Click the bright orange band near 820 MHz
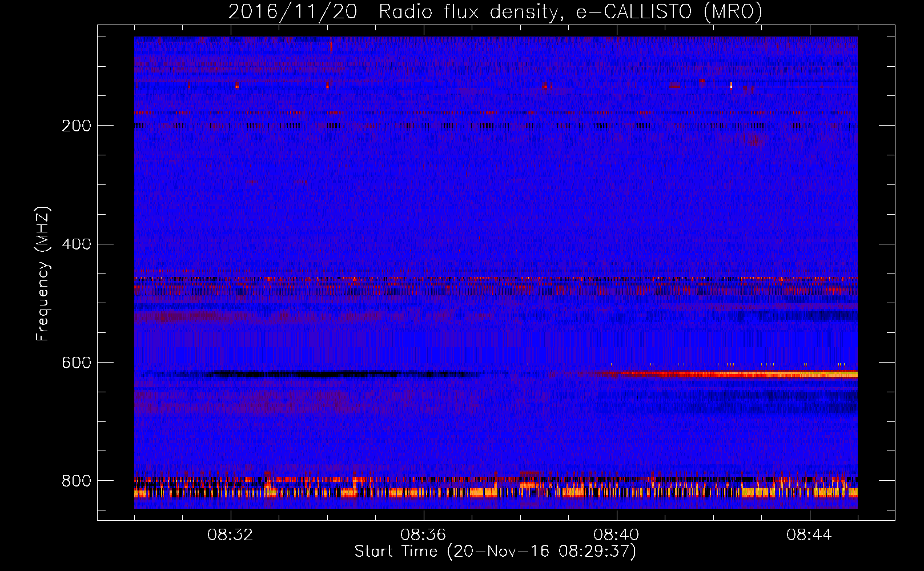This screenshot has width=924, height=571. (x=496, y=492)
